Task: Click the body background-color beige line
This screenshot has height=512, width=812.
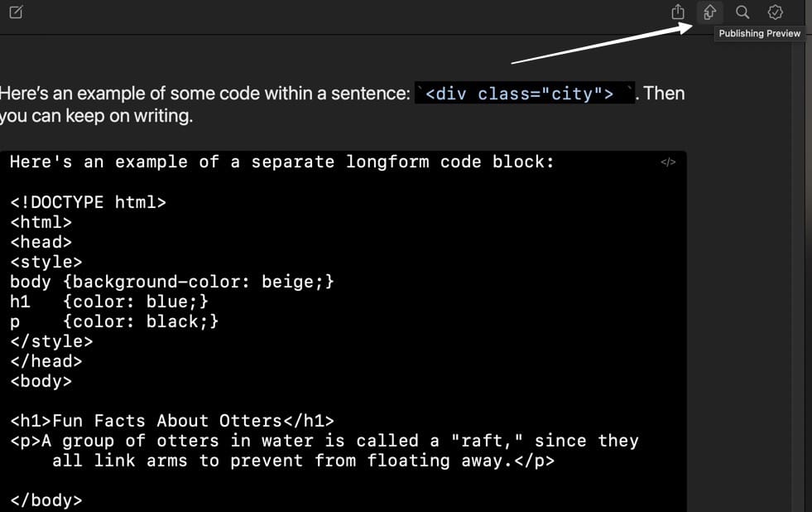Action: tap(172, 282)
